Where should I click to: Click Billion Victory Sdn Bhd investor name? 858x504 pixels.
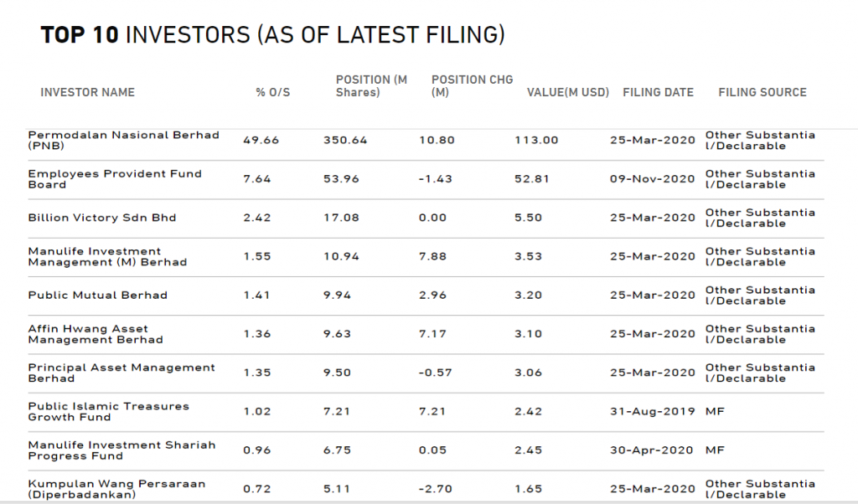(102, 218)
